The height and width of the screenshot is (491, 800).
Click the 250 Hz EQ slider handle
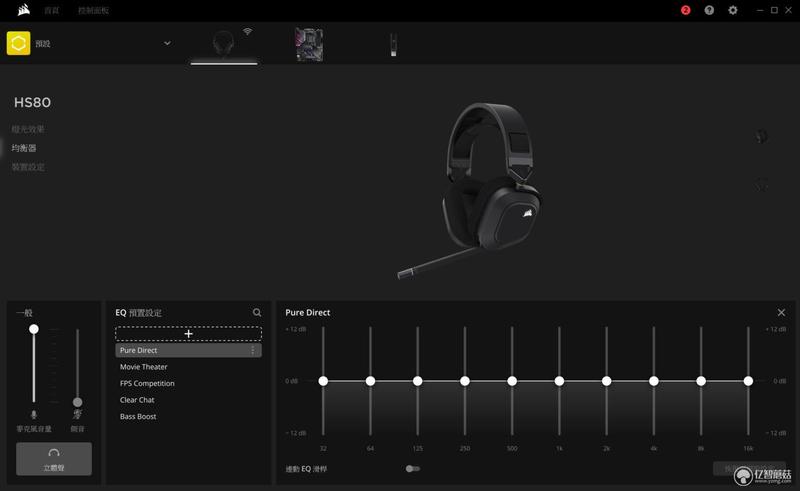pos(465,381)
